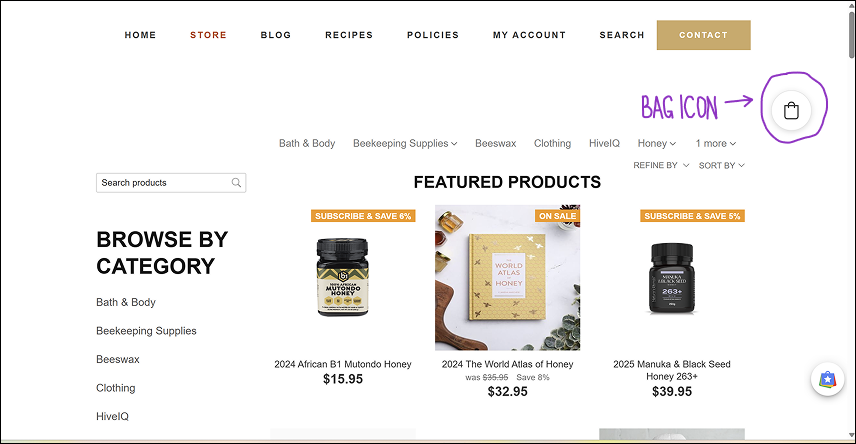Select Recipes in the navigation
The height and width of the screenshot is (444, 856).
[x=349, y=35]
